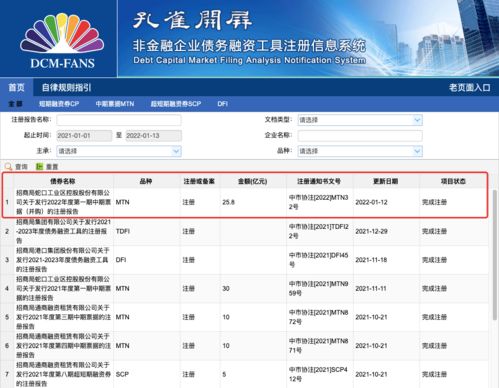Click the date cell 2021-11-11

click(x=371, y=288)
